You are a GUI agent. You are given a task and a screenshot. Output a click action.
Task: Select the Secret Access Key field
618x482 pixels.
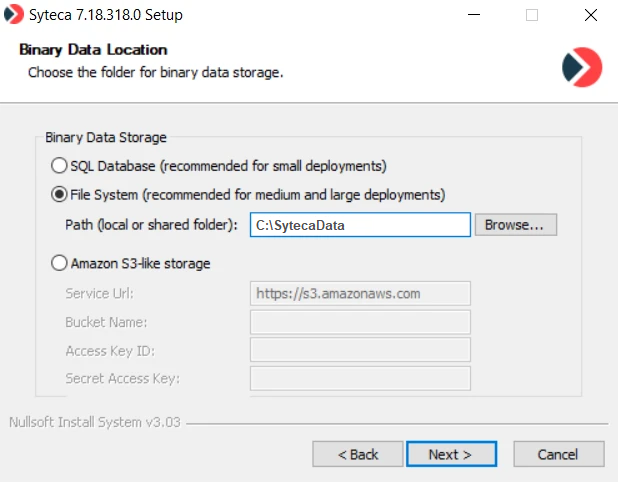tap(360, 379)
